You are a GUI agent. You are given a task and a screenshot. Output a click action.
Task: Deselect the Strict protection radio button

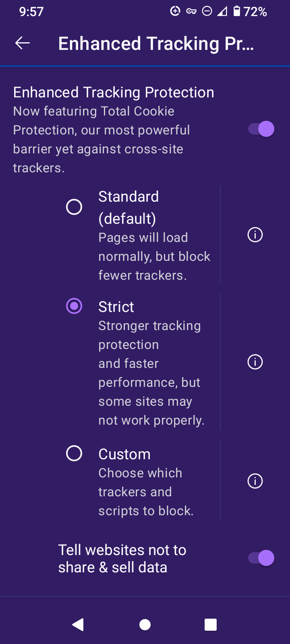[74, 306]
